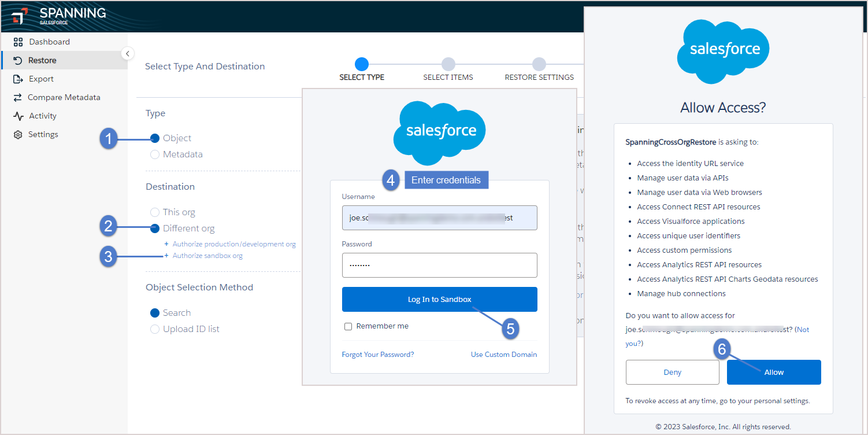Click the 'Object Selection Method' heading
The height and width of the screenshot is (435, 868).
(199, 287)
